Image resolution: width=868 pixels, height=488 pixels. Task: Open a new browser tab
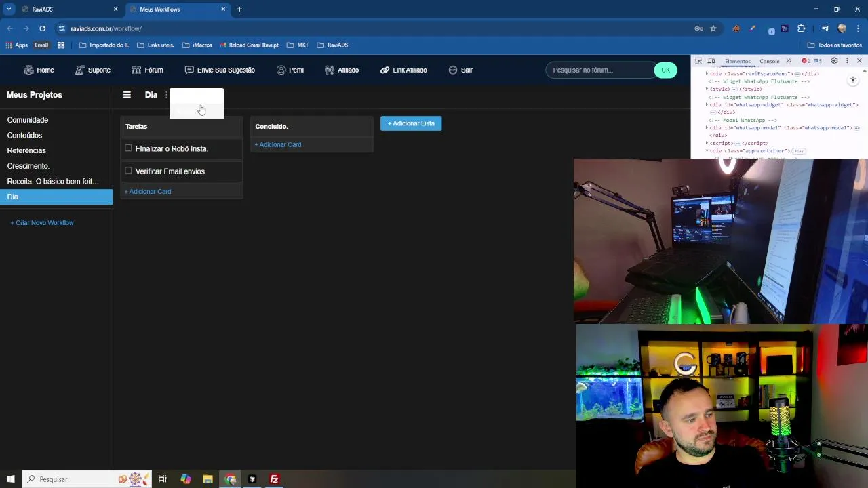pyautogui.click(x=239, y=9)
